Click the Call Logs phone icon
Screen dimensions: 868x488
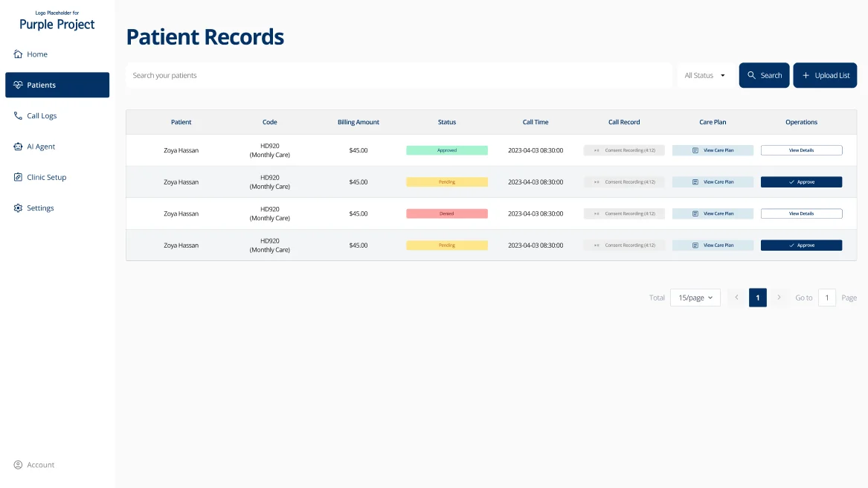point(18,116)
